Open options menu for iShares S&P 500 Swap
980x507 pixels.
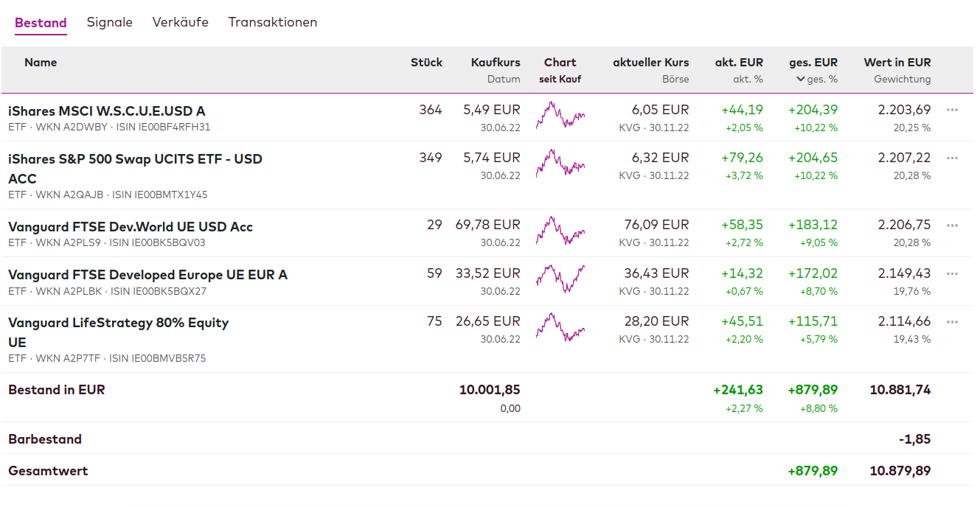point(952,158)
